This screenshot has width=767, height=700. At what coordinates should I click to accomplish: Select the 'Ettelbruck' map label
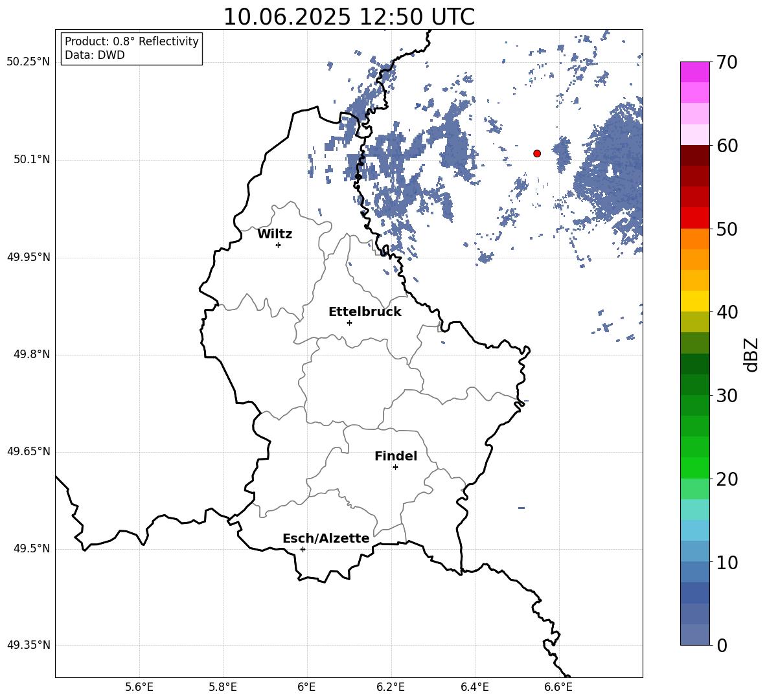(365, 312)
